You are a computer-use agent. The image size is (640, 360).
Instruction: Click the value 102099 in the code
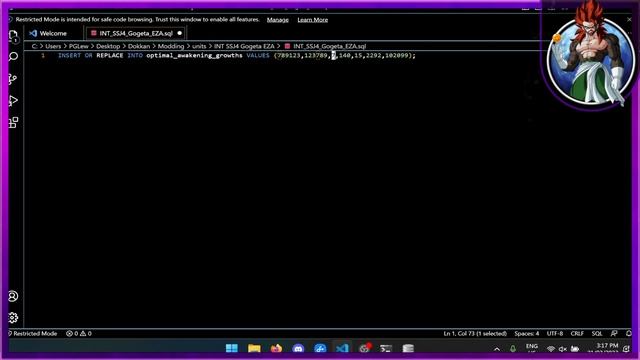[x=396, y=56]
